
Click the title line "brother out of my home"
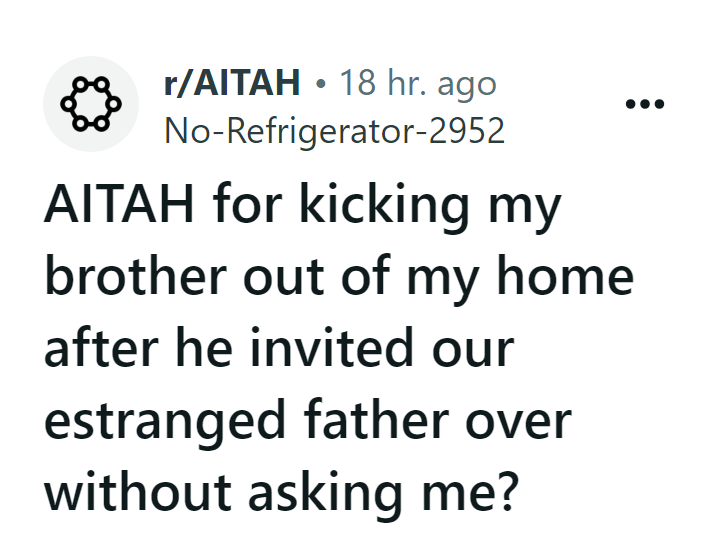pos(339,277)
